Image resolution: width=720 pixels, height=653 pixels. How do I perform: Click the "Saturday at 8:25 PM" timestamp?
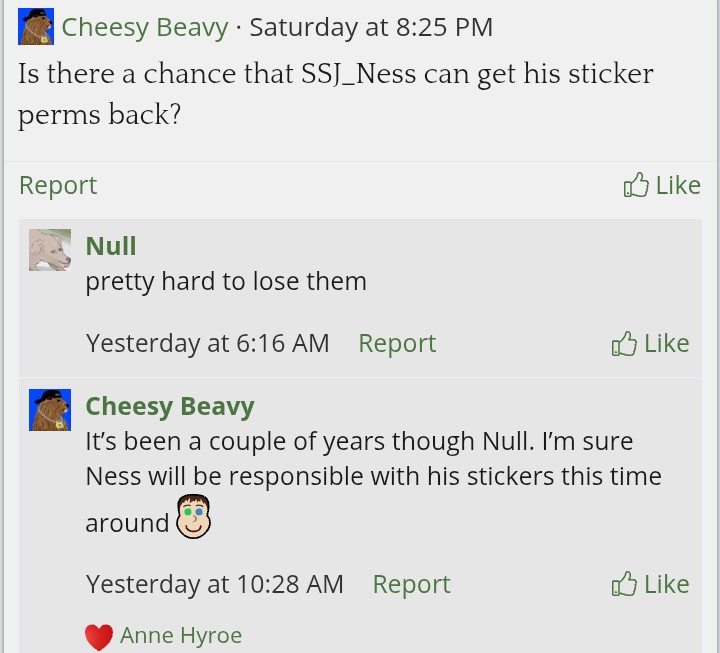coord(371,27)
